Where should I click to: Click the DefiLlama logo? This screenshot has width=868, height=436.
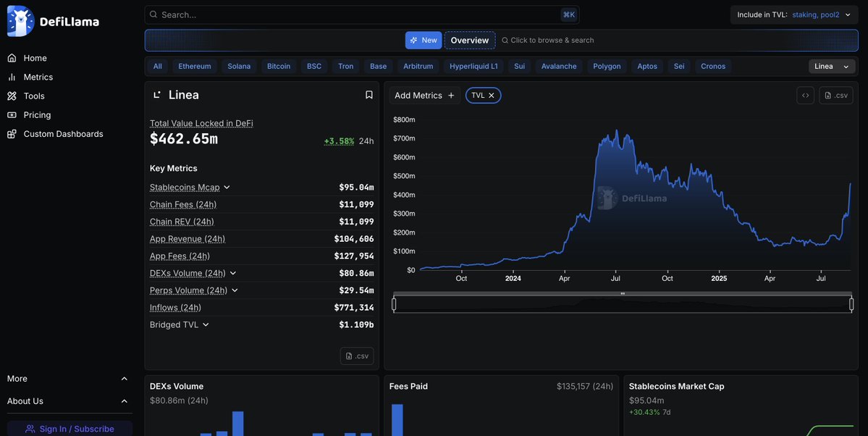click(x=53, y=22)
